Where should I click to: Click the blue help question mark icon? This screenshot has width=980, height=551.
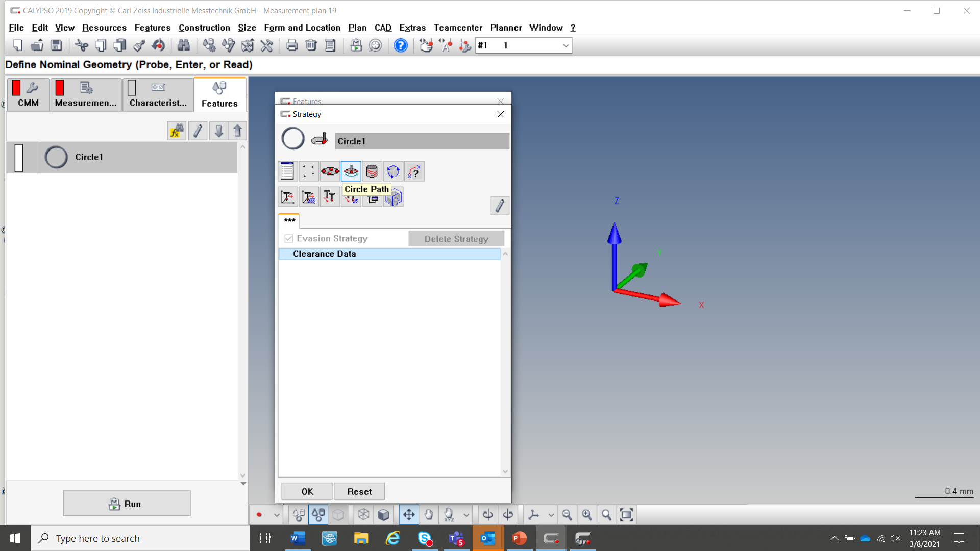(x=401, y=46)
